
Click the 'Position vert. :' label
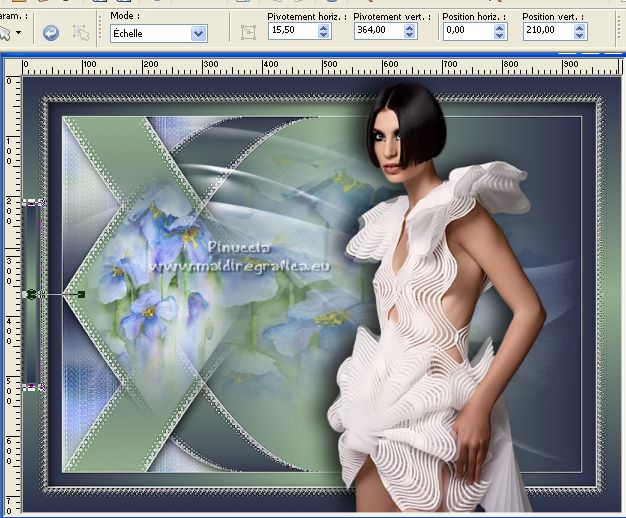click(x=553, y=17)
